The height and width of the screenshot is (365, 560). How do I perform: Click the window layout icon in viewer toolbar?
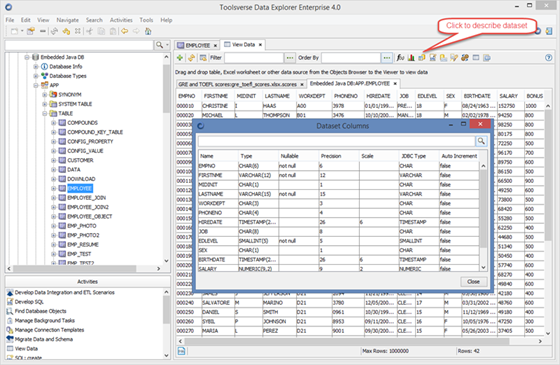coord(476,58)
